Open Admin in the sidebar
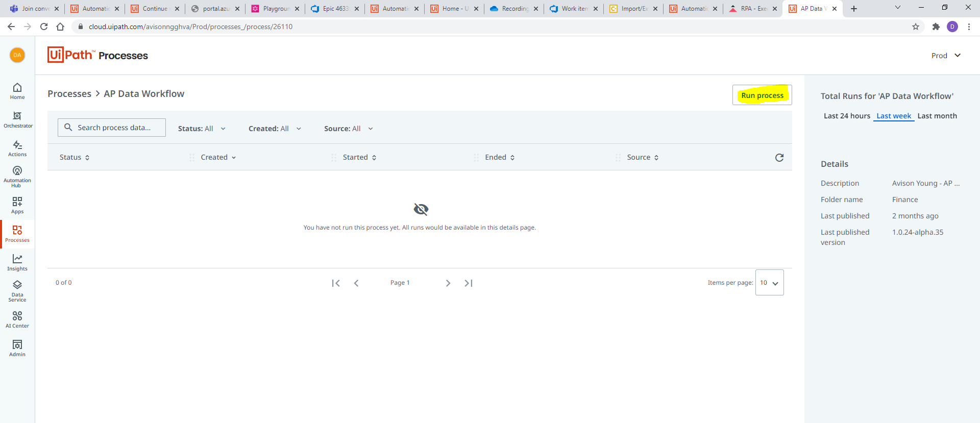This screenshot has height=423, width=980. (17, 349)
